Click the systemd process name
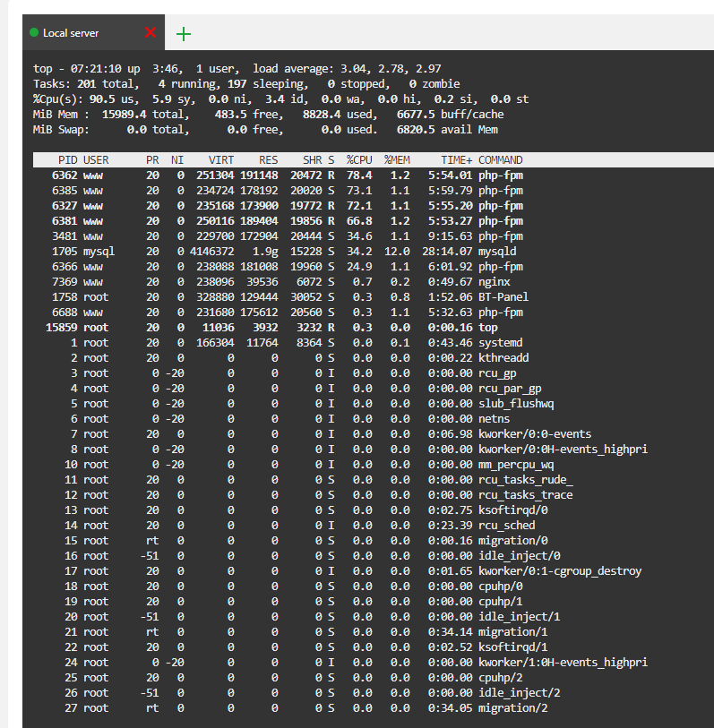Screen dimensions: 714x728 500,343
